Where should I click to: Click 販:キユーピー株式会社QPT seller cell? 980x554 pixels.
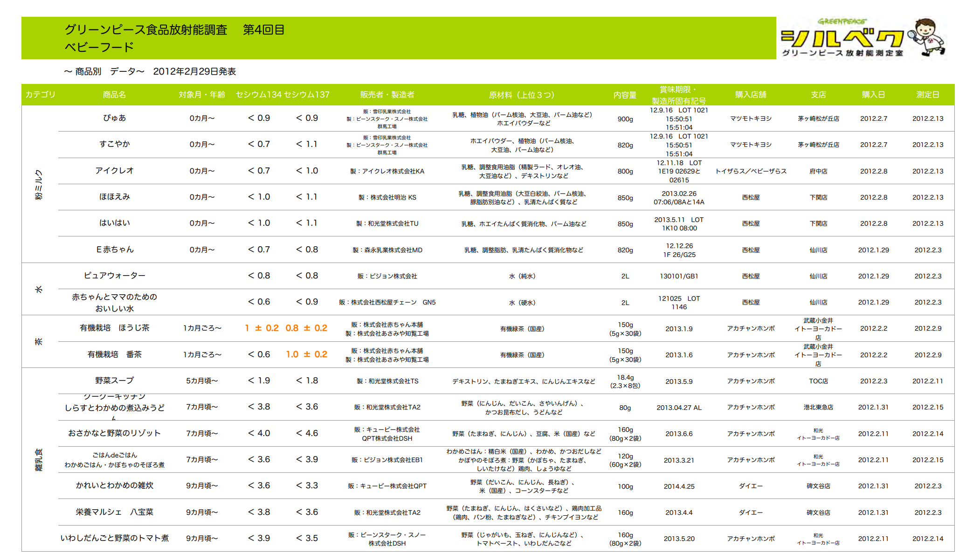tap(387, 486)
